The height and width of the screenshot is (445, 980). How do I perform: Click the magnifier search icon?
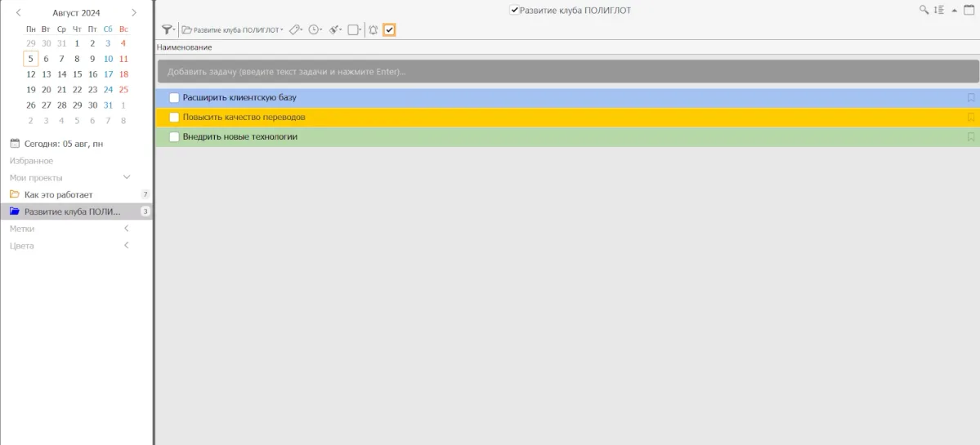pos(924,10)
